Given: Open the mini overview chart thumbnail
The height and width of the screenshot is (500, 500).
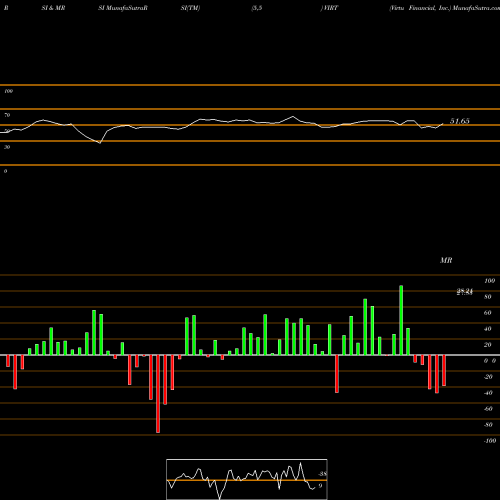Looking at the screenshot, I should [247, 479].
